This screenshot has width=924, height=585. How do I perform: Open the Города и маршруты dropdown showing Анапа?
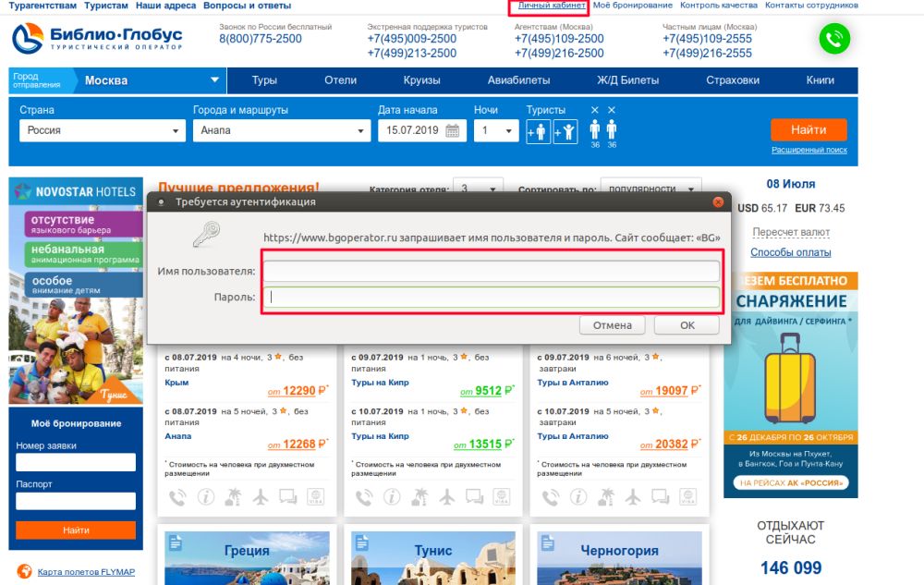coord(280,131)
